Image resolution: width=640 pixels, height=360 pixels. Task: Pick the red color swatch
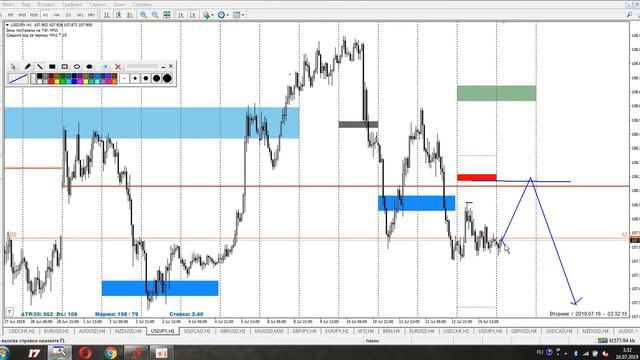coord(51,81)
